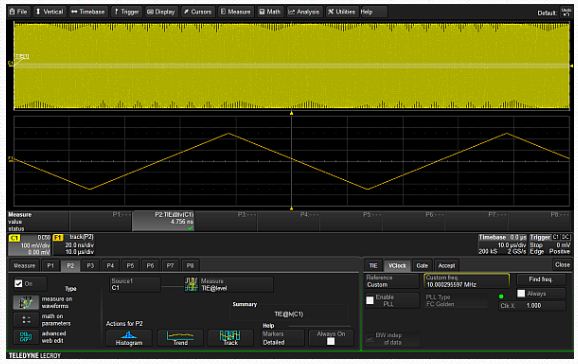Viewport: 578px width, 364px height.
Task: Click the C1 trace label on upper grid
Action: [x=22, y=56]
